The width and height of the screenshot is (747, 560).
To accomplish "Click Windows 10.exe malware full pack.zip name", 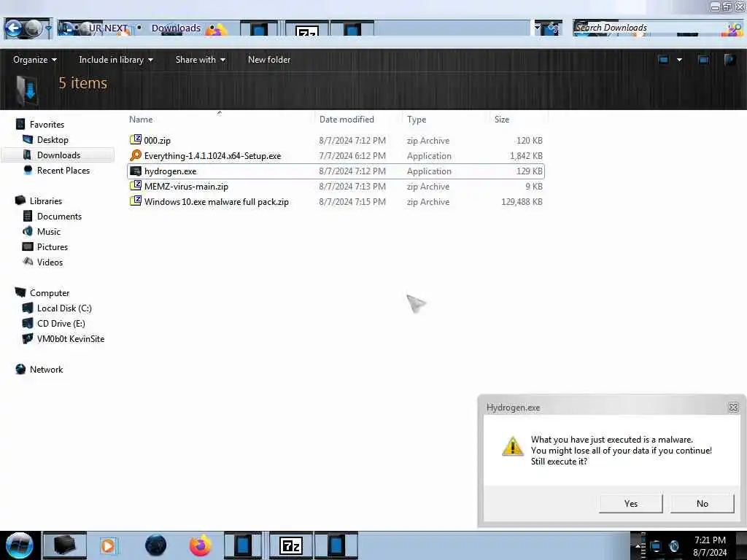I will point(216,201).
